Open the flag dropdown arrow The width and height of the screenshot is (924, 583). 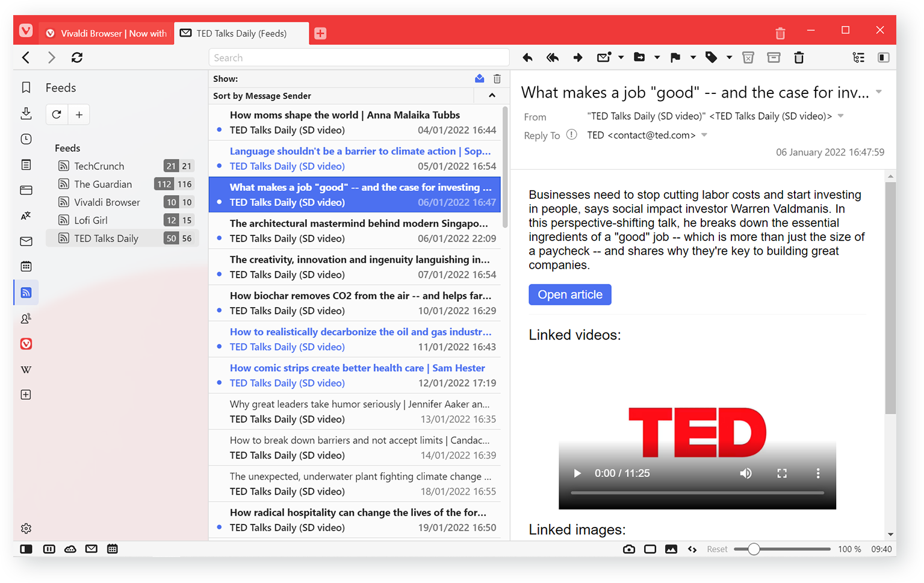[x=693, y=58]
